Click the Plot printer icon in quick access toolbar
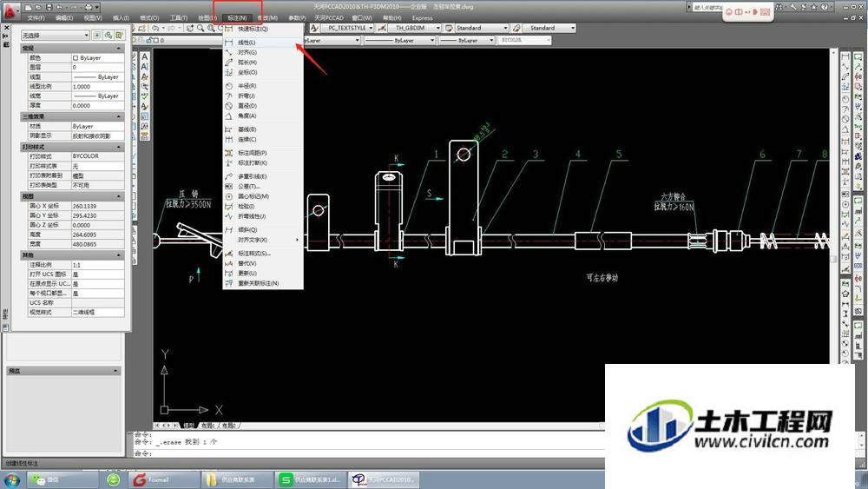 89,7
